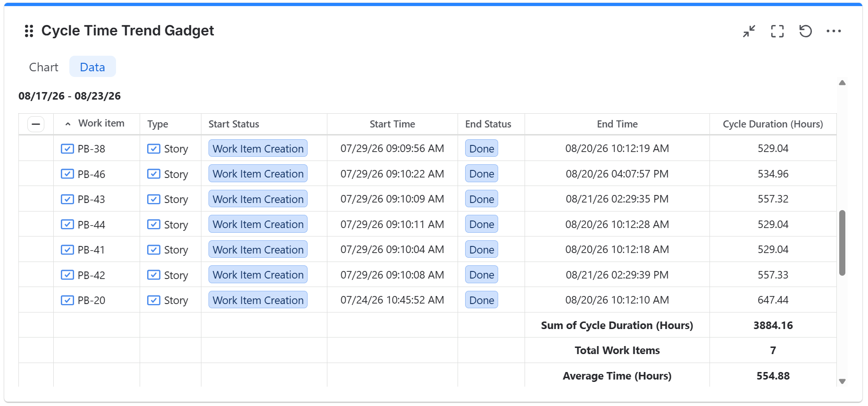This screenshot has width=868, height=406.
Task: Collapse the 08/17/26 week group
Action: pyautogui.click(x=36, y=124)
